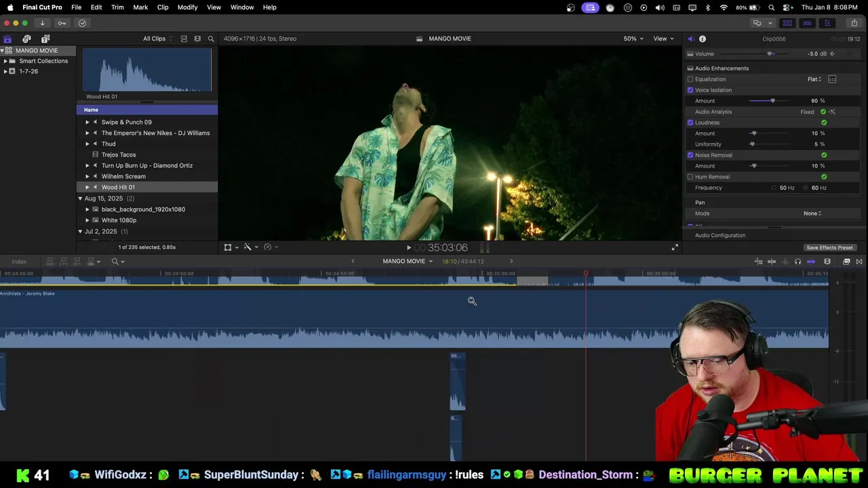
Task: Open the Photos and Audio sidebar
Action: [26, 39]
